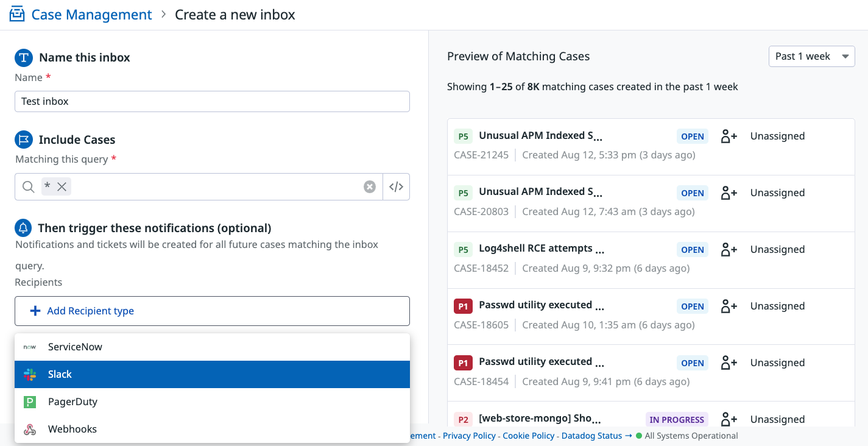Click the magnifying glass in the query bar
The height and width of the screenshot is (446, 868).
point(27,186)
